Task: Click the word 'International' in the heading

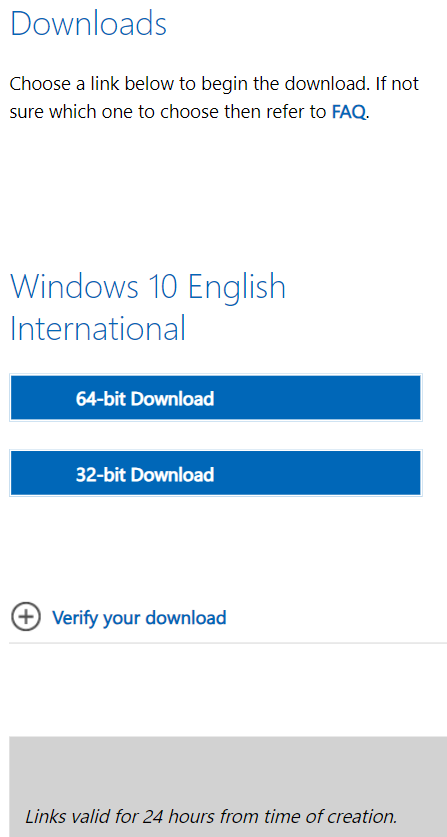Action: click(x=98, y=328)
